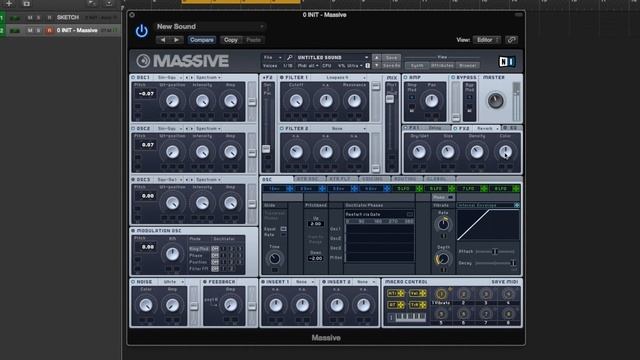
Task: Open Insert 2 type dropdown
Action: point(366,282)
